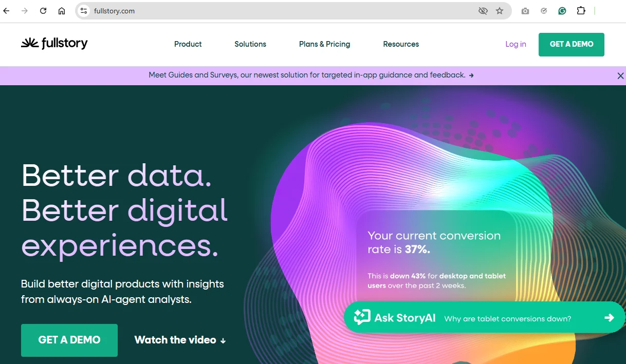This screenshot has height=364, width=626.
Task: Click the GET A DEMO button
Action: pos(571,44)
